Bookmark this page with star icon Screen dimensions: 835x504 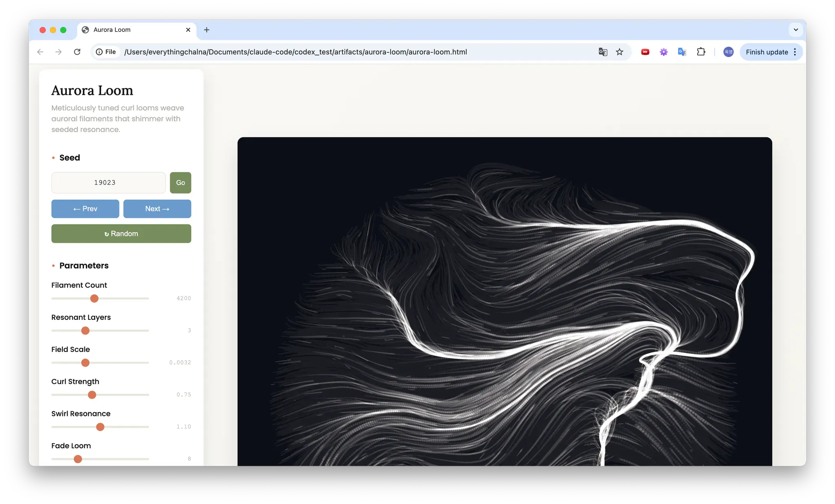click(x=619, y=52)
